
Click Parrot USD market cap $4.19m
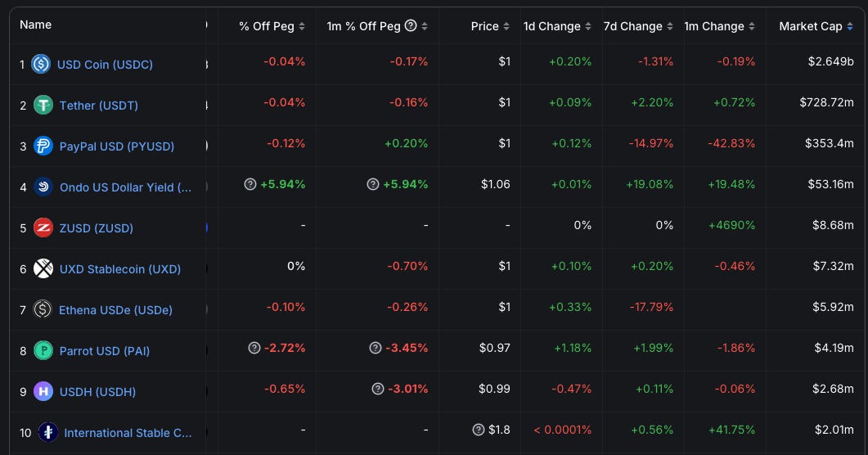(x=834, y=348)
